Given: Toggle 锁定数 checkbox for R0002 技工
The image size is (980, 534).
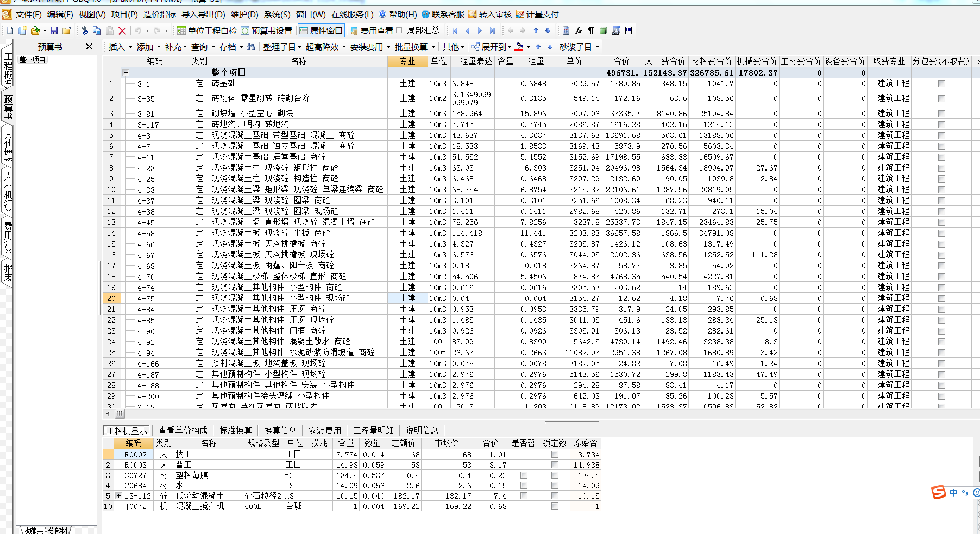Looking at the screenshot, I should tap(555, 455).
